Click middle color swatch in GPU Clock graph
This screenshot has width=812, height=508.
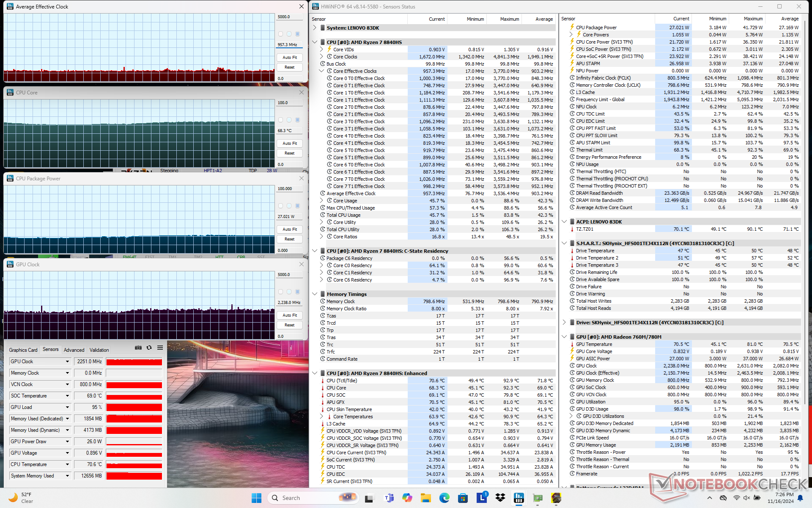pyautogui.click(x=289, y=292)
